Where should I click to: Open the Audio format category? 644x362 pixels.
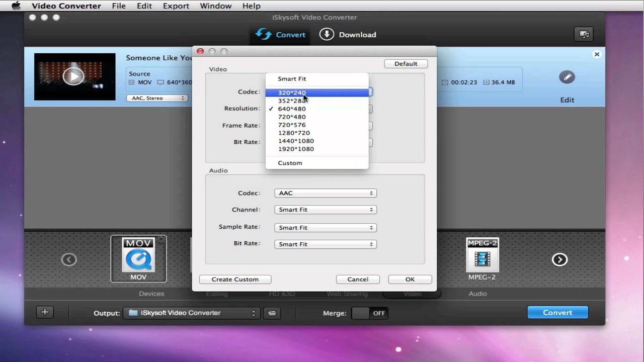[x=477, y=294]
